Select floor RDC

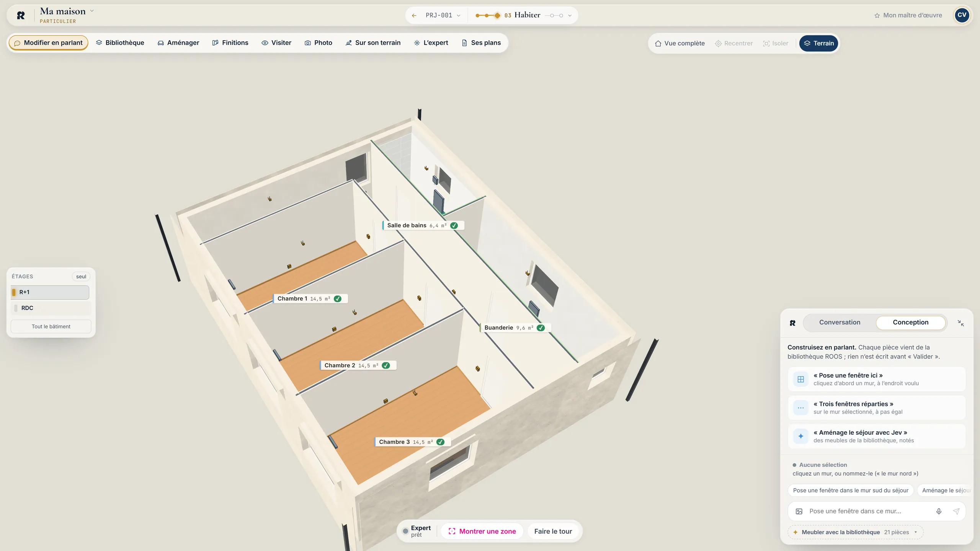point(50,308)
